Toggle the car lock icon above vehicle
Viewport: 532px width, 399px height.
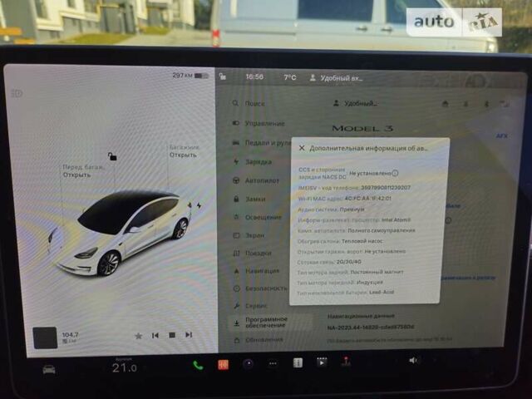click(112, 156)
